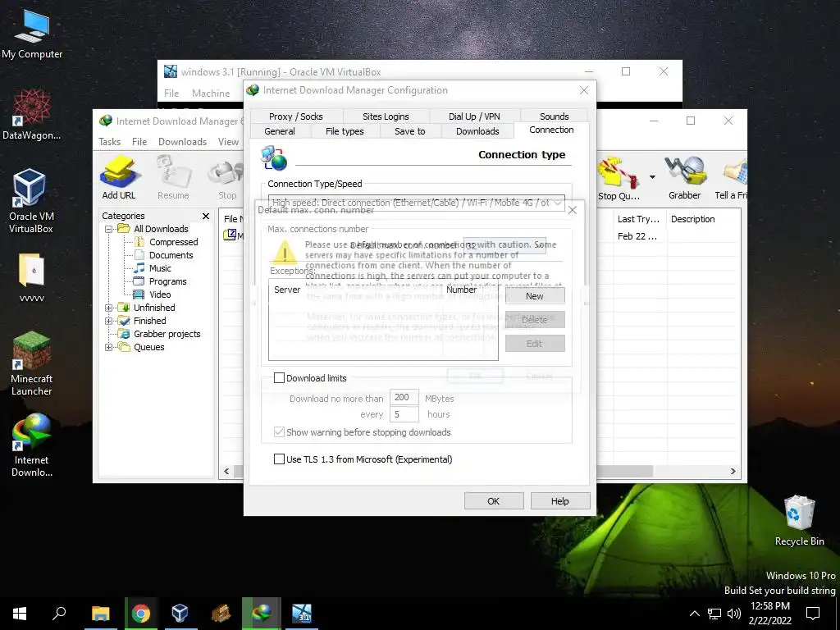840x630 pixels.
Task: Switch to the Dial Up / VPN tab
Action: click(x=474, y=116)
